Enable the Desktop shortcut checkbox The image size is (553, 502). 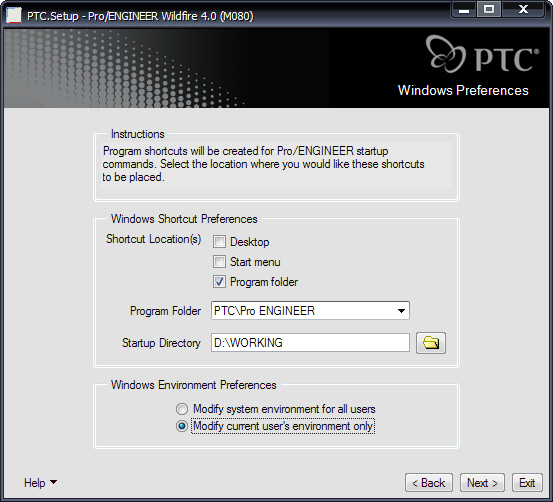(x=219, y=242)
